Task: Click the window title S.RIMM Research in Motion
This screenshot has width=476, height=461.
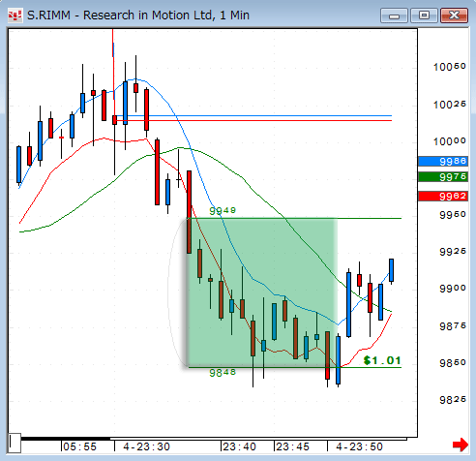Action: 138,15
